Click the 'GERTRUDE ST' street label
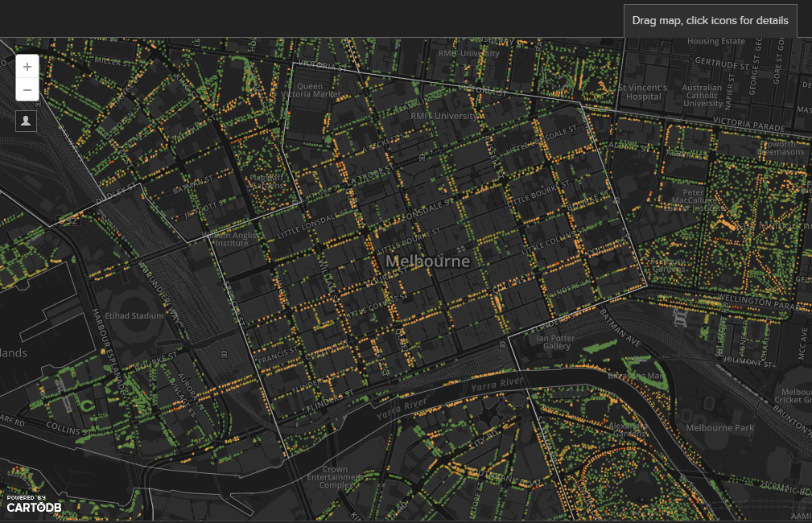The image size is (812, 523). click(x=722, y=64)
